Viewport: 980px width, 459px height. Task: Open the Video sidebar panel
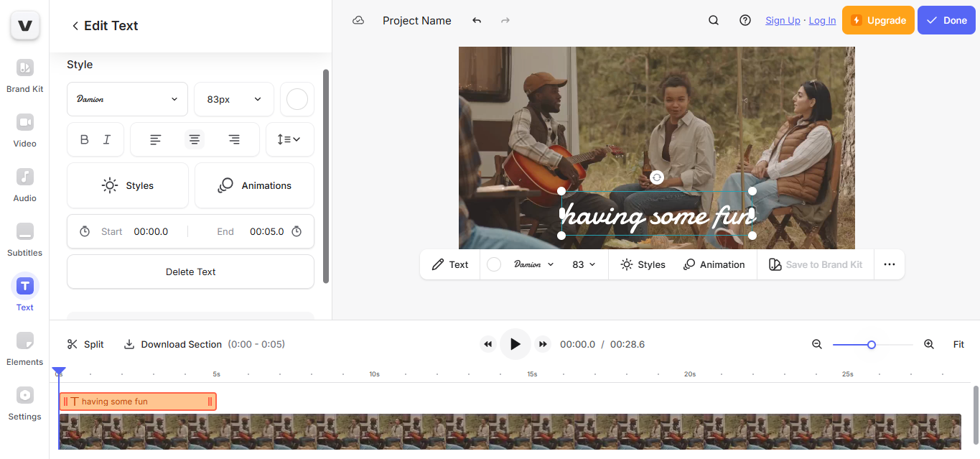(x=25, y=130)
